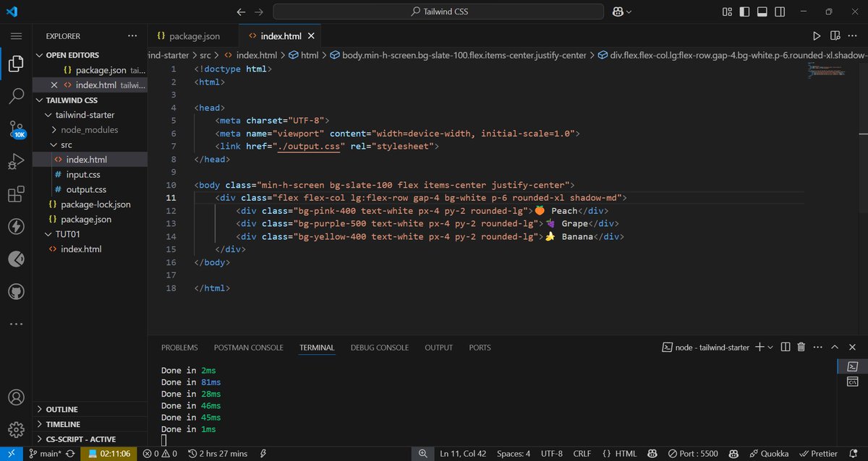Toggle Panel layout button

pyautogui.click(x=762, y=12)
